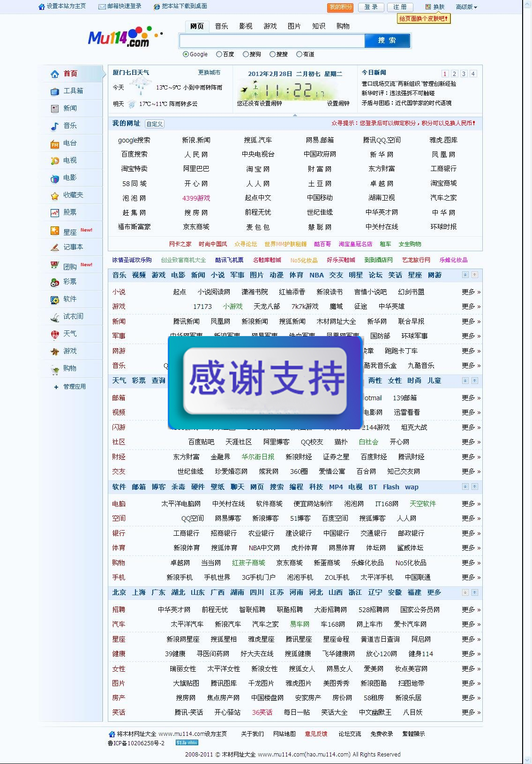Viewport: 532px width, 764px height.
Task: Switch to the 图片 search tab
Action: (294, 26)
